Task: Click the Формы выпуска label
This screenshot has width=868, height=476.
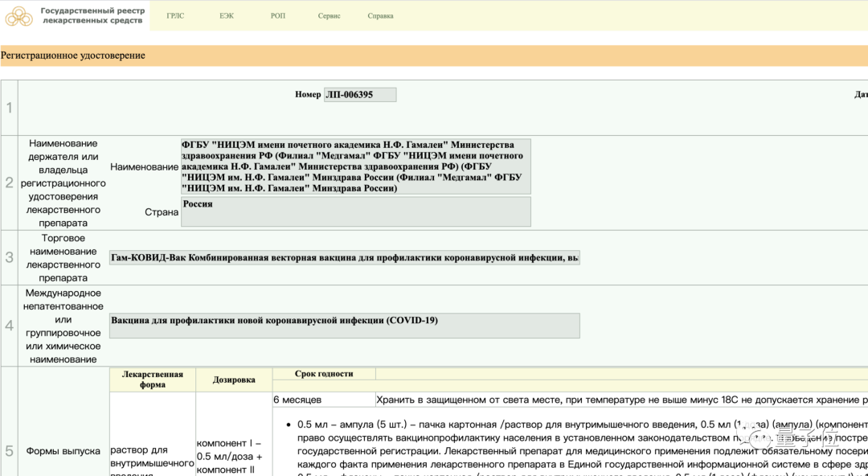Action: click(63, 450)
